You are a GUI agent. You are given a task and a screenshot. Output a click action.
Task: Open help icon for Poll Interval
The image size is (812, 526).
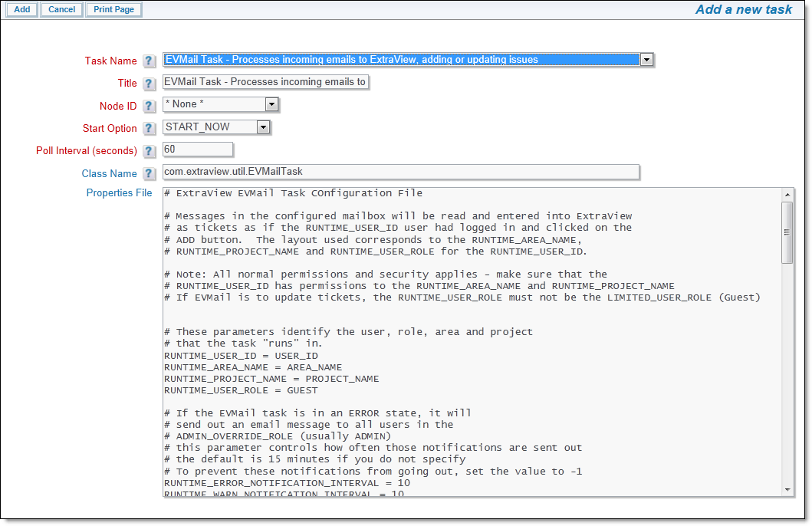pos(149,150)
